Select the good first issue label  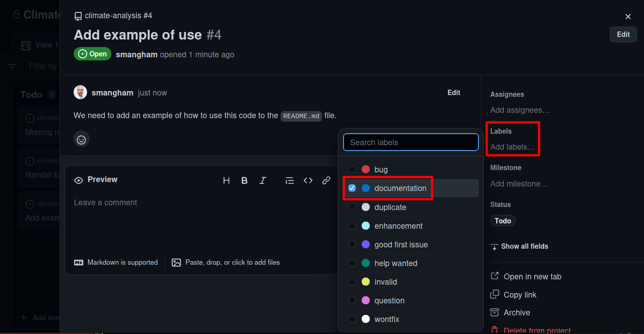point(352,244)
